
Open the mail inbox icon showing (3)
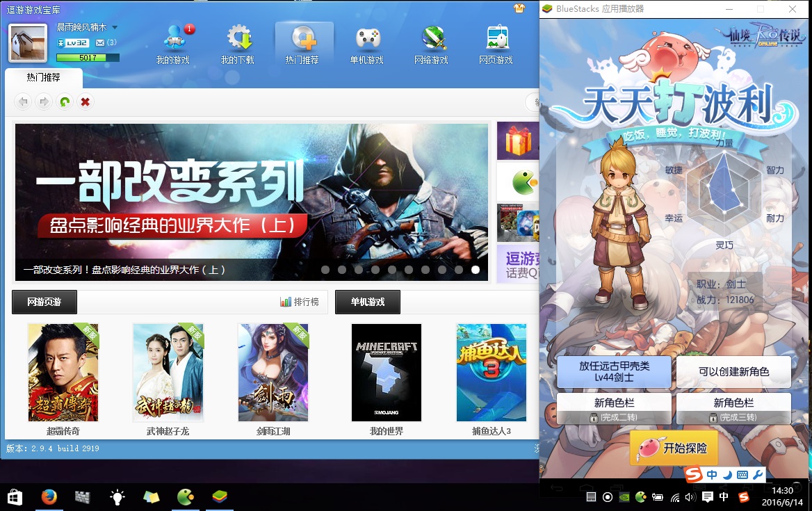pyautogui.click(x=101, y=43)
